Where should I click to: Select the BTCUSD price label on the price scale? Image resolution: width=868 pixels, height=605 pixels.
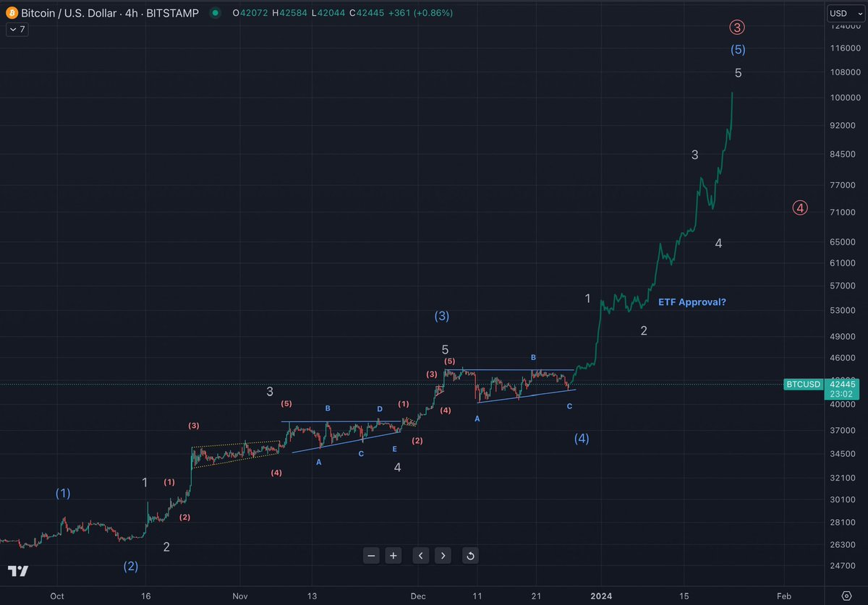click(x=803, y=385)
